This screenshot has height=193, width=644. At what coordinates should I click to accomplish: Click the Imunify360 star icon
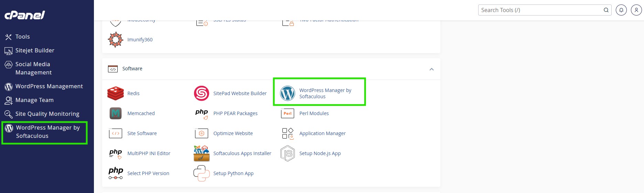pyautogui.click(x=116, y=40)
